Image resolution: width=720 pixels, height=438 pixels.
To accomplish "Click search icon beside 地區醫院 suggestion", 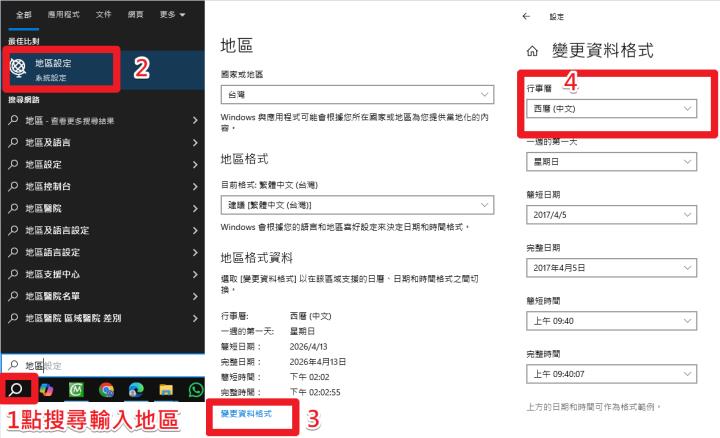I will 13,208.
